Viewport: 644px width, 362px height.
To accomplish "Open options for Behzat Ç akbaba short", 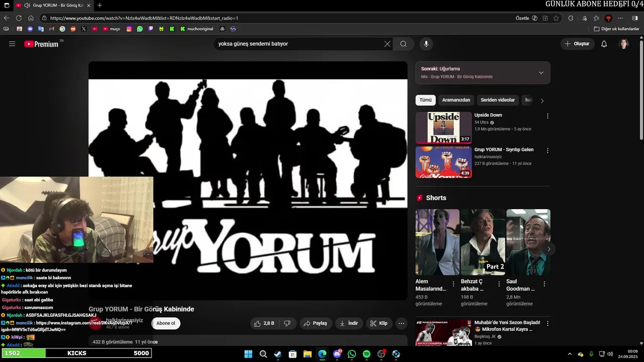I will [x=499, y=284].
